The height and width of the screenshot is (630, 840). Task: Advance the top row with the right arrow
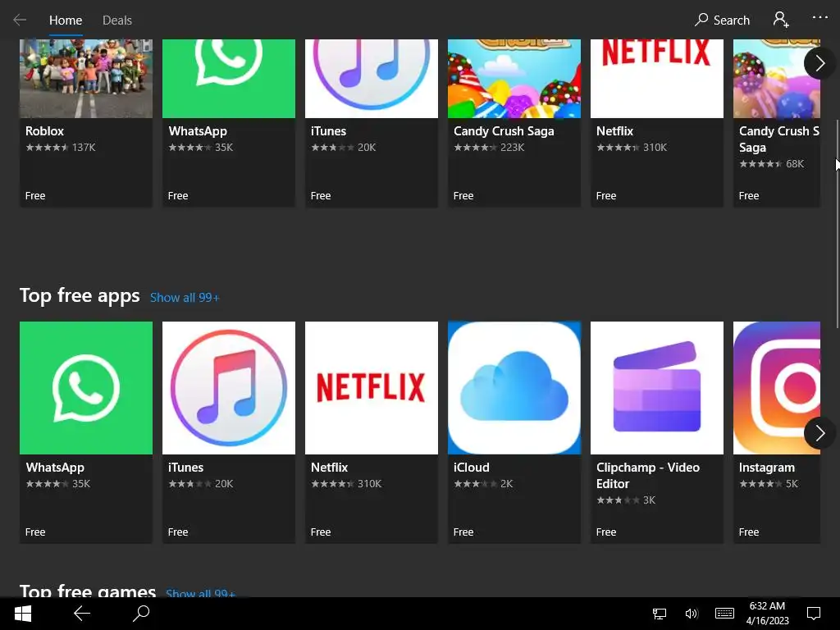[819, 63]
